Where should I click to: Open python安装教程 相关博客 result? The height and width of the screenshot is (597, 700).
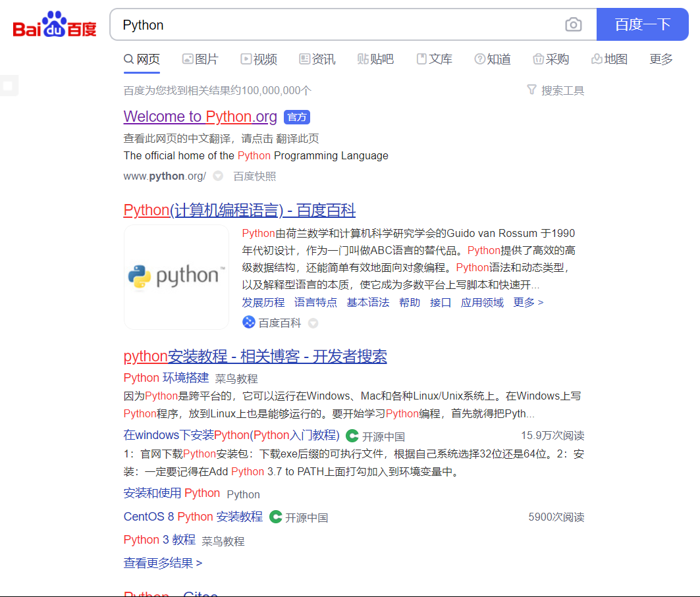[255, 356]
